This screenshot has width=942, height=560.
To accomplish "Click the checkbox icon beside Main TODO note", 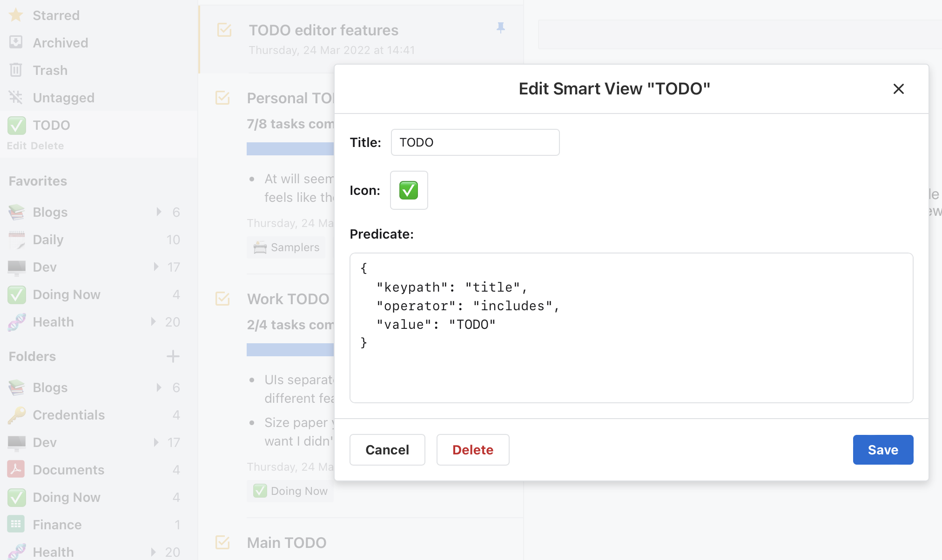I will point(223,542).
